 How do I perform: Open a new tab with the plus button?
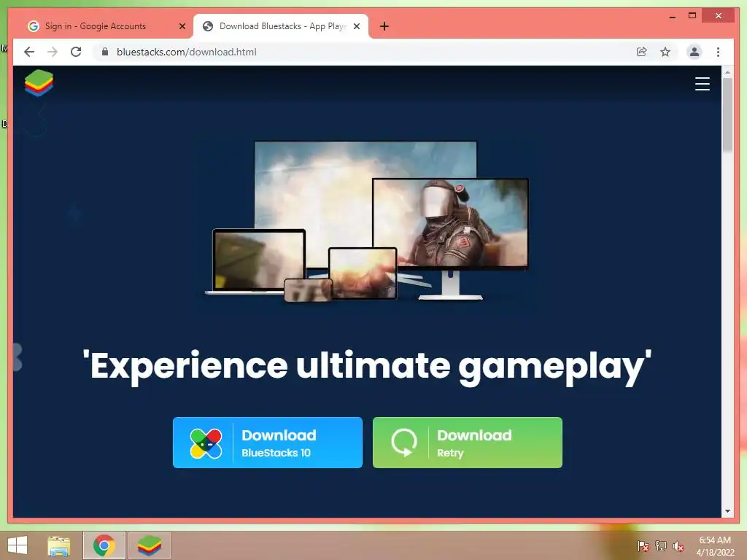[384, 26]
